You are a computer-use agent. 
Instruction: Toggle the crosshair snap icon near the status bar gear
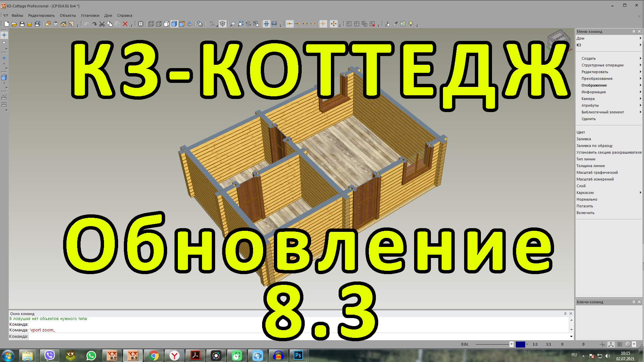602,344
